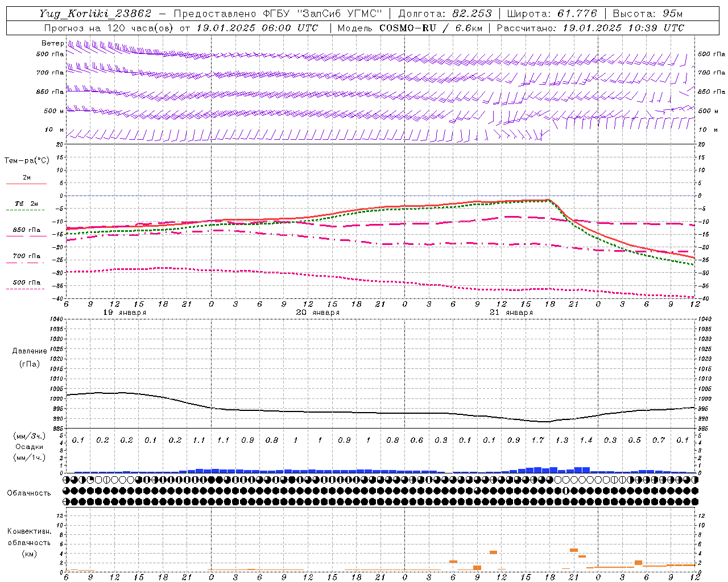The image size is (728, 582).
Task: Select the (мм/3ч.) precipitation unit label
Action: pos(30,436)
